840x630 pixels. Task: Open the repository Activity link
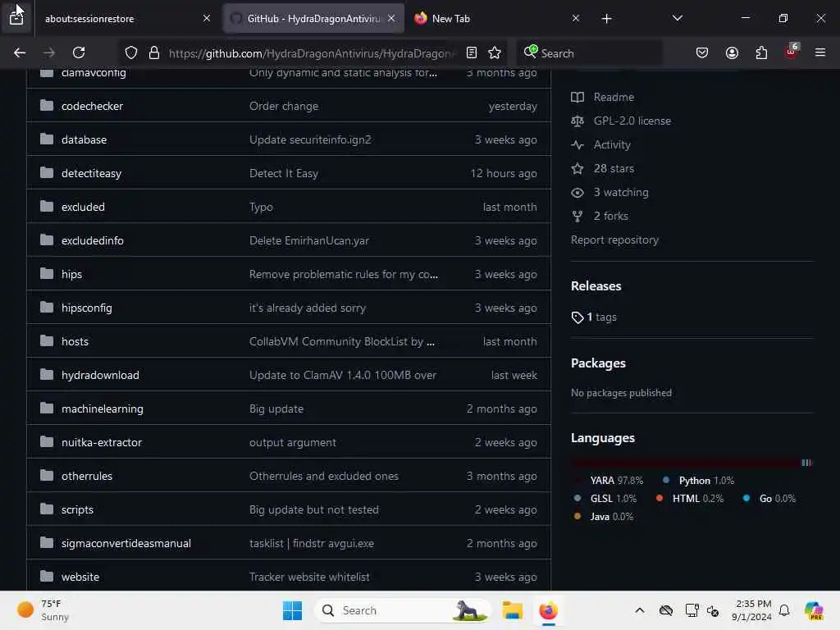pyautogui.click(x=612, y=144)
